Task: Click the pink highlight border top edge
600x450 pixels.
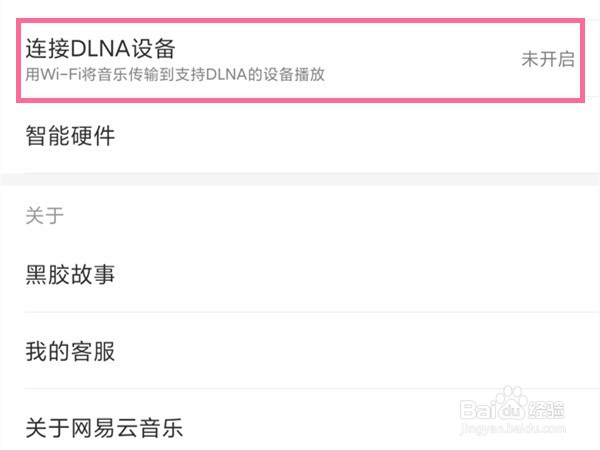Action: [x=300, y=18]
